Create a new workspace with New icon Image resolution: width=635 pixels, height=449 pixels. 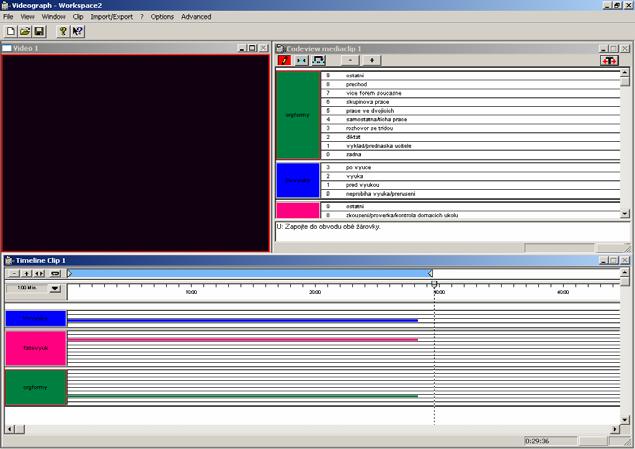(11, 31)
